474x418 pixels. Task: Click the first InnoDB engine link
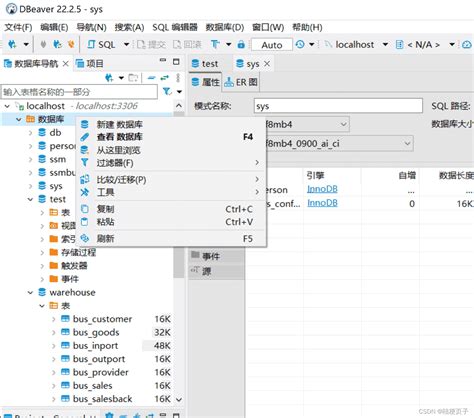(x=322, y=189)
